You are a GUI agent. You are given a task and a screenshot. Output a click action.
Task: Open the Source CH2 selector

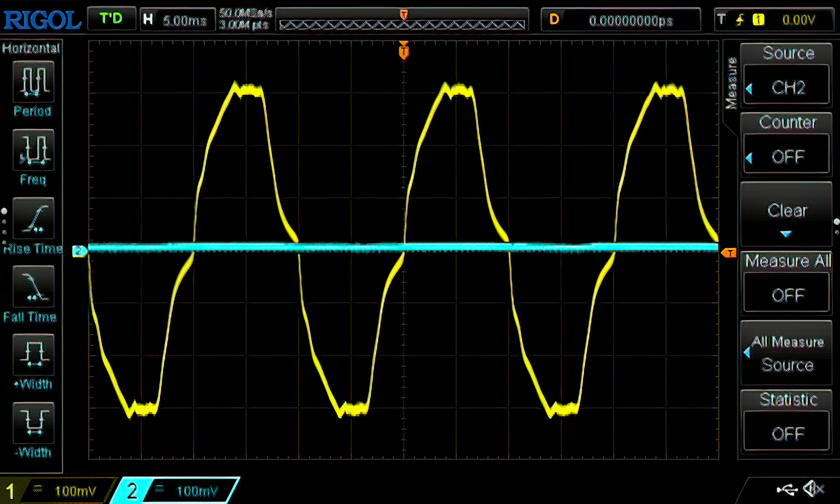tap(787, 87)
